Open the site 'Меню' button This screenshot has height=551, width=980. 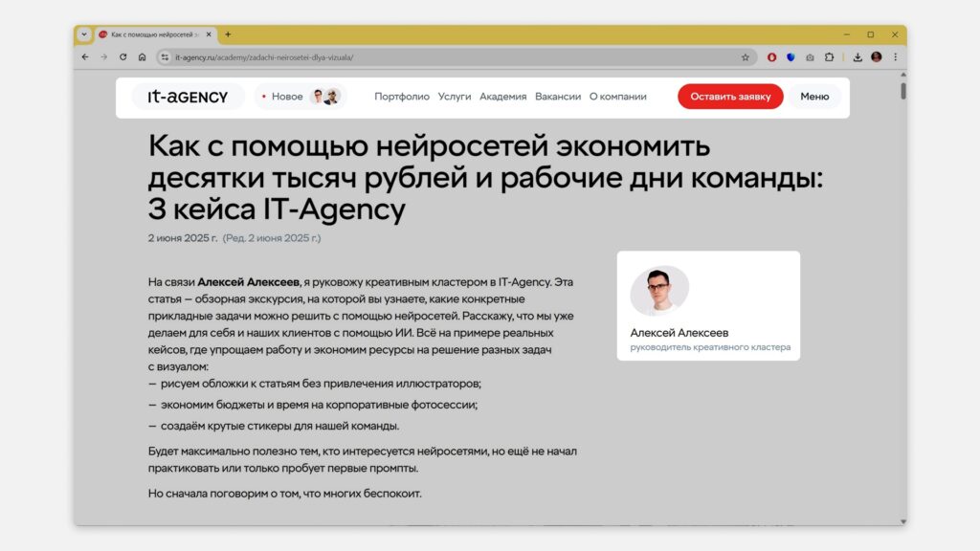pyautogui.click(x=814, y=97)
